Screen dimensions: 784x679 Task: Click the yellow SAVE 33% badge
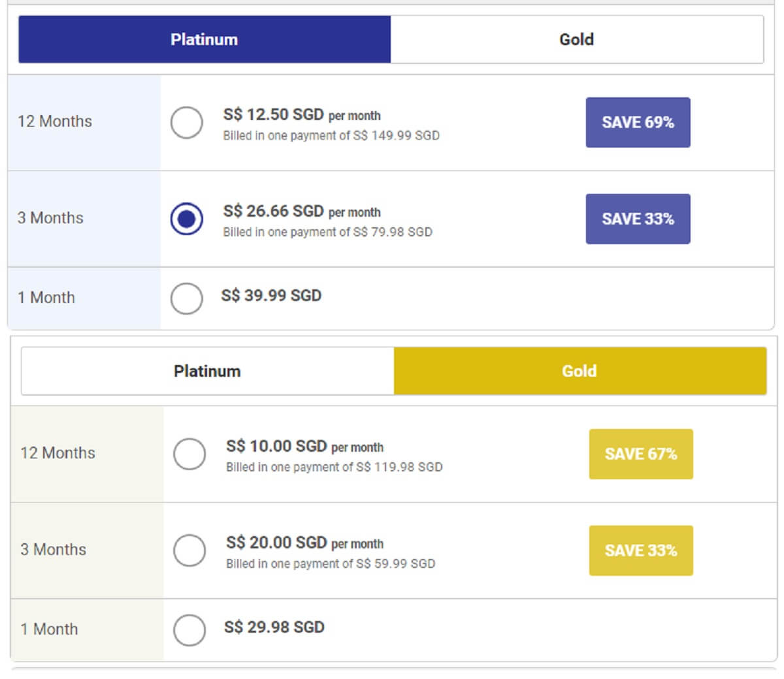pos(641,550)
